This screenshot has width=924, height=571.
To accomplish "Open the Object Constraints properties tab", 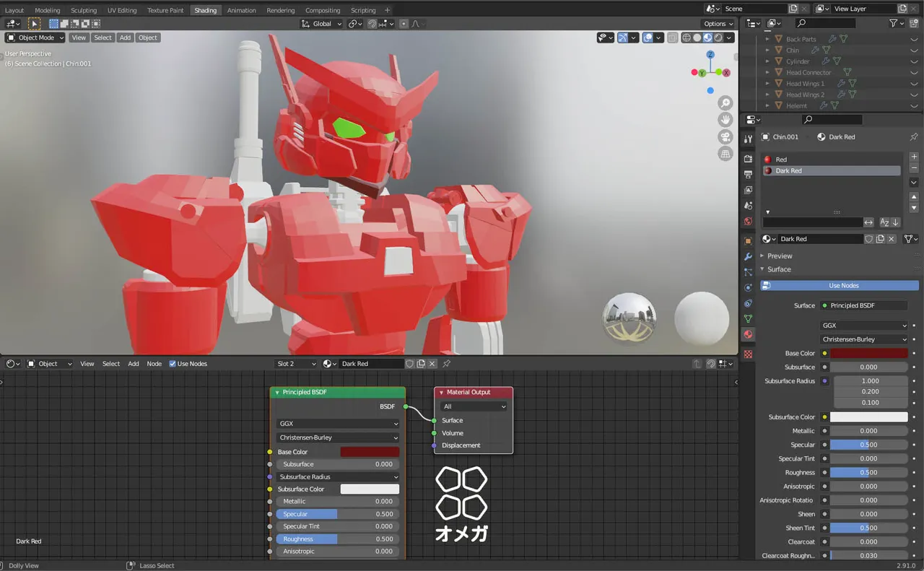I will (x=748, y=303).
